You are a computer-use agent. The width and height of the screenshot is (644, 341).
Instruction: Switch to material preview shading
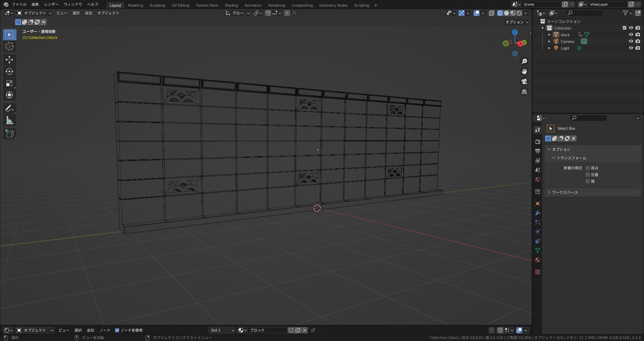513,13
